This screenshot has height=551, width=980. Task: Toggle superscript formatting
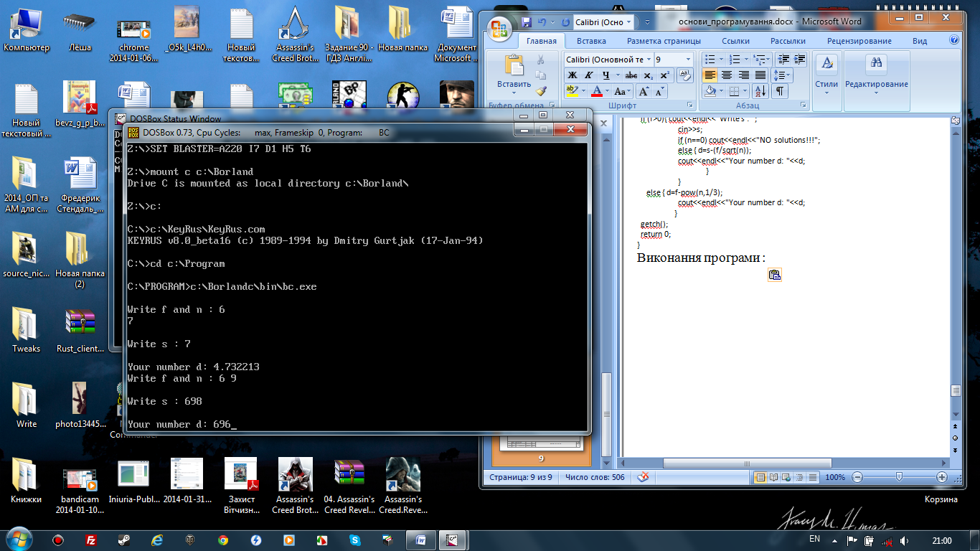pyautogui.click(x=665, y=75)
